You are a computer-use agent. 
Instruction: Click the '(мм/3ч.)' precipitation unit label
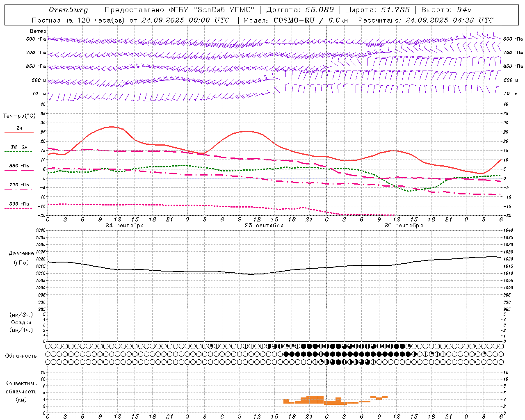[x=21, y=315]
